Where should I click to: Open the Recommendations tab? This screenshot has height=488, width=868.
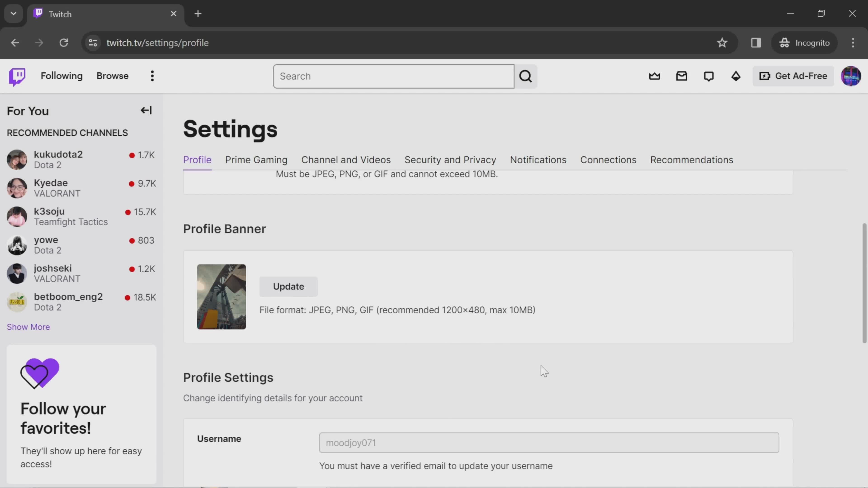(691, 160)
